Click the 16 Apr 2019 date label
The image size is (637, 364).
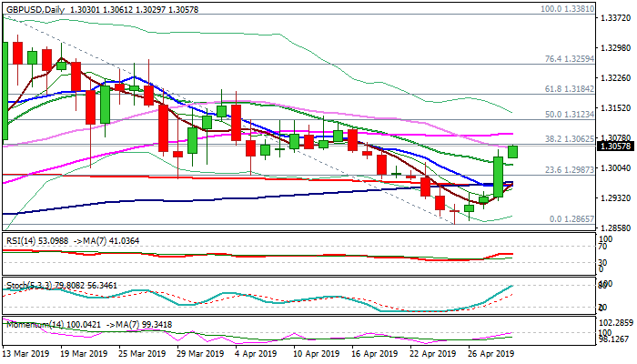[374, 353]
